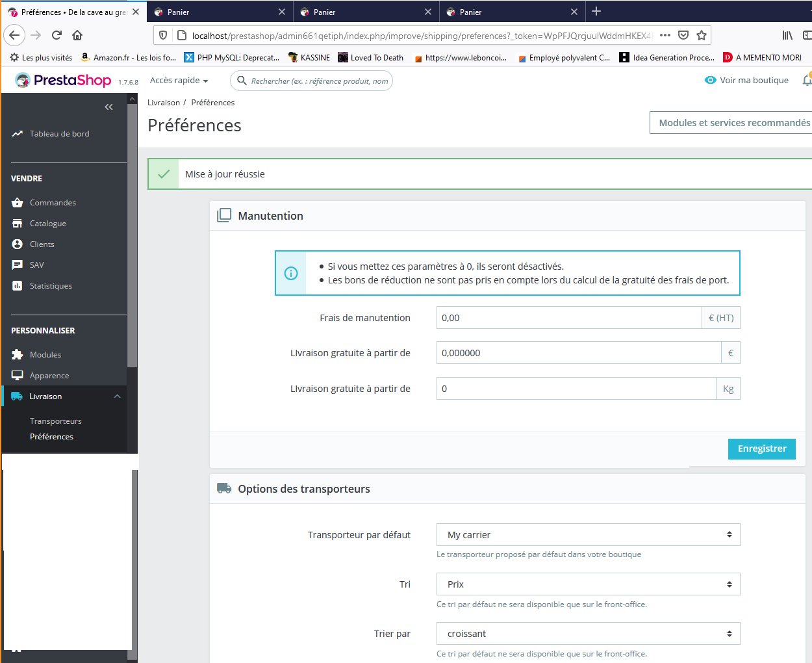The height and width of the screenshot is (663, 812).
Task: Click the Tableau de bord trend icon
Action: click(x=18, y=134)
